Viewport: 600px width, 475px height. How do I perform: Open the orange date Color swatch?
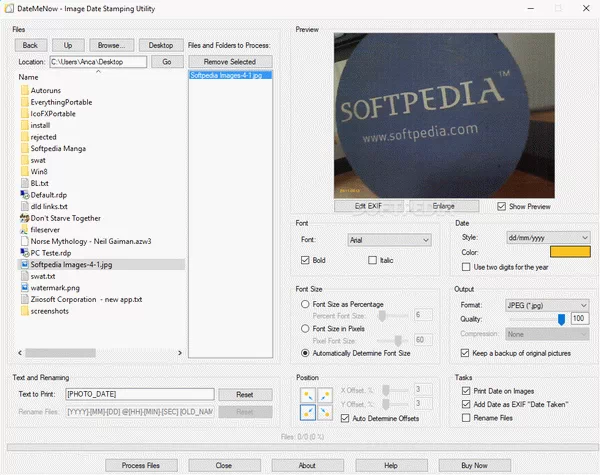click(570, 252)
